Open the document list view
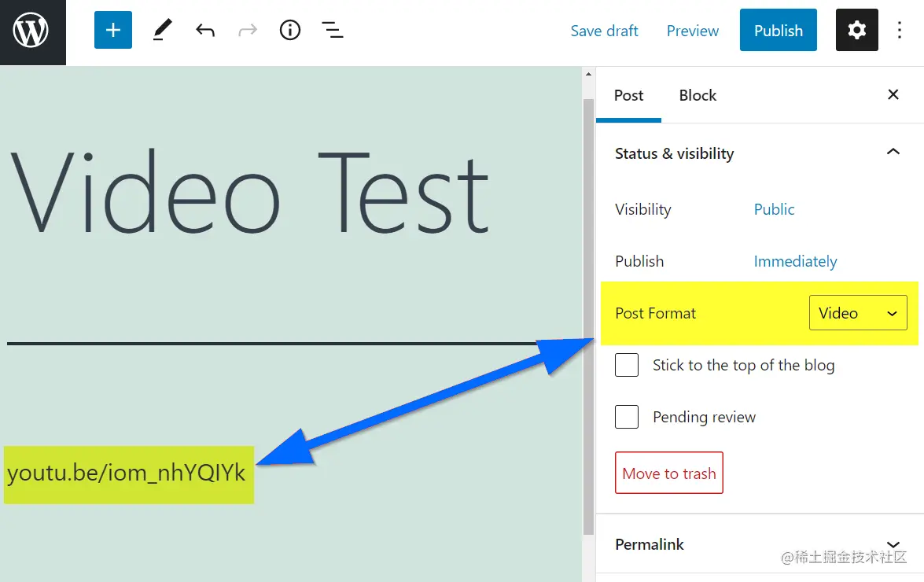Screen dimensions: 924x582 coord(332,30)
